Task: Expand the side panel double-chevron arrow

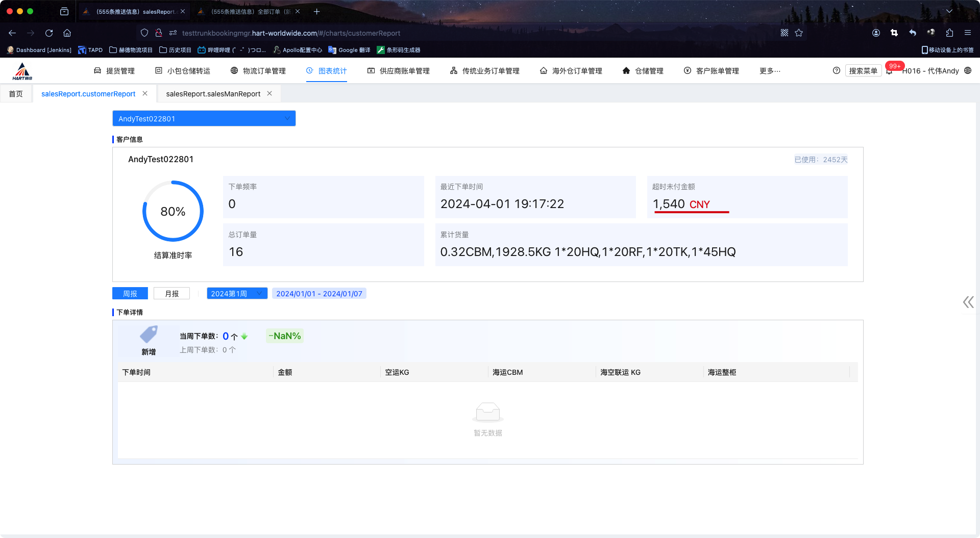Action: tap(968, 302)
